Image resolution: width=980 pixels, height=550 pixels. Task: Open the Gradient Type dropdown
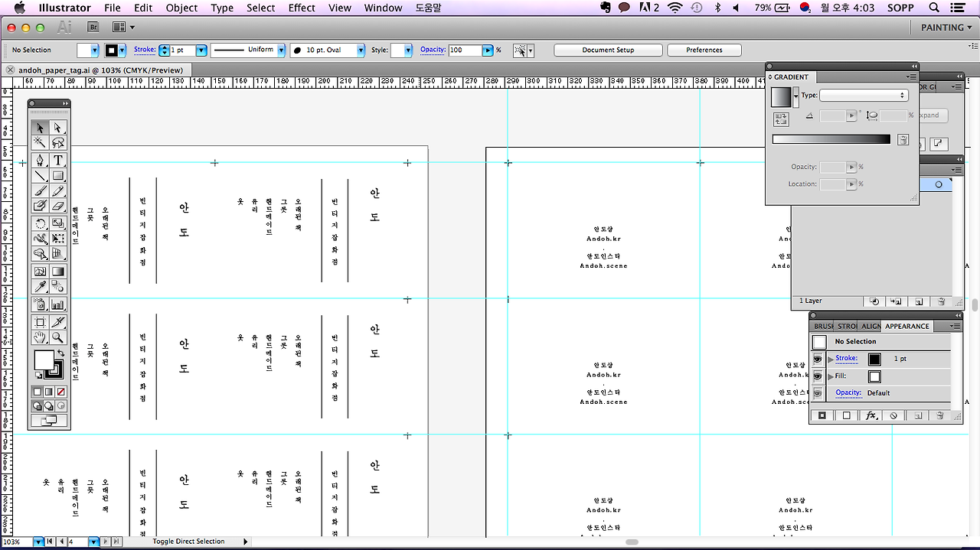point(864,96)
